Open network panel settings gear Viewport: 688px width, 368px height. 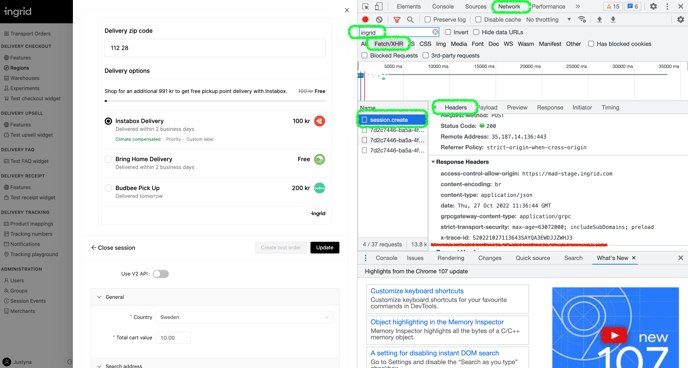[x=680, y=19]
